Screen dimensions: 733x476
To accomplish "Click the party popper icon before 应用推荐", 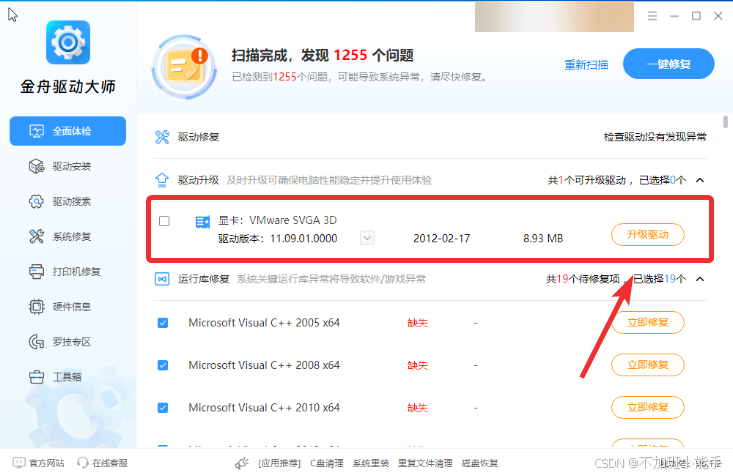I will (242, 463).
